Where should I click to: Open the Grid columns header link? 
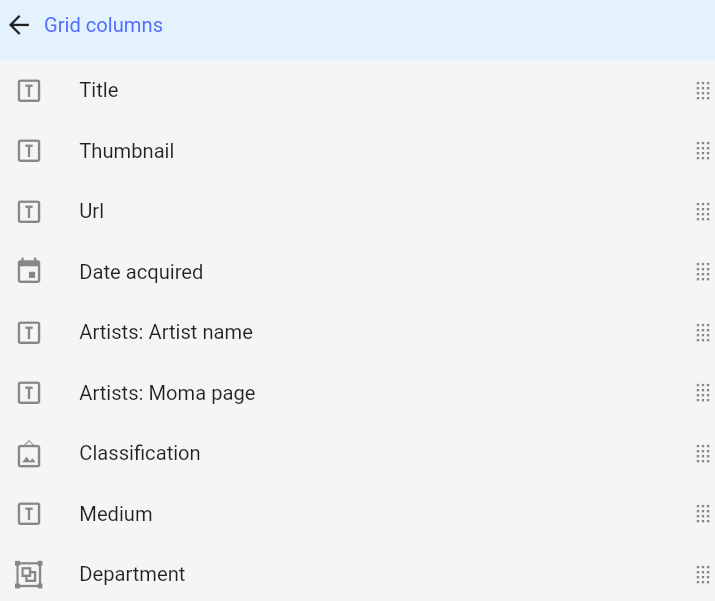click(x=103, y=26)
